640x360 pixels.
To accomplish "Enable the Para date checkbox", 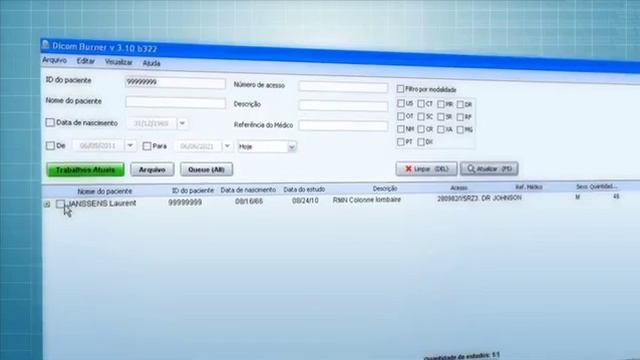I will [x=147, y=146].
